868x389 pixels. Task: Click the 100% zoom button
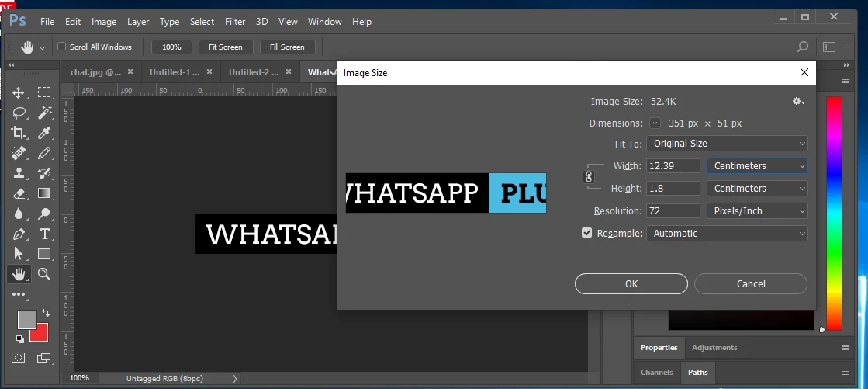coord(171,47)
